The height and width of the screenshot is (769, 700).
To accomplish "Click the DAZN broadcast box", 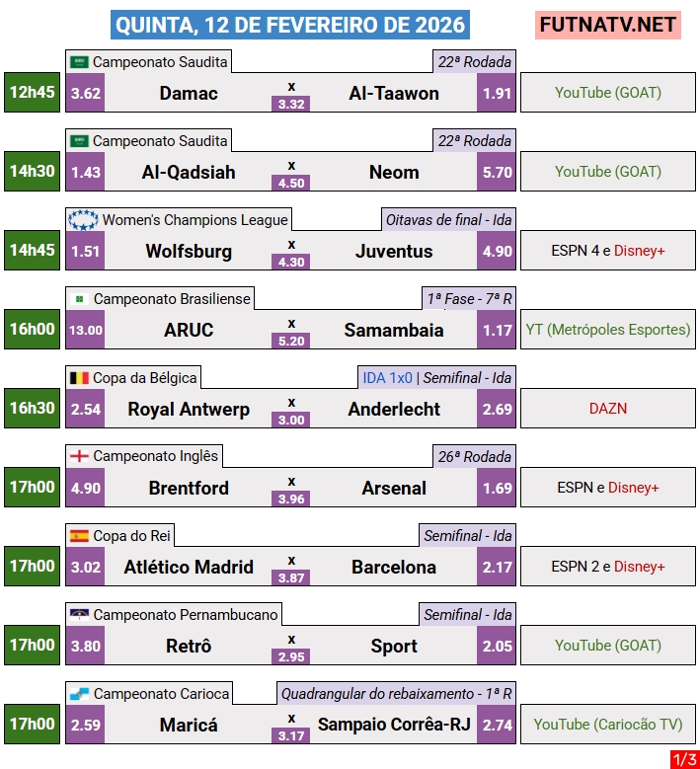I will tap(607, 409).
